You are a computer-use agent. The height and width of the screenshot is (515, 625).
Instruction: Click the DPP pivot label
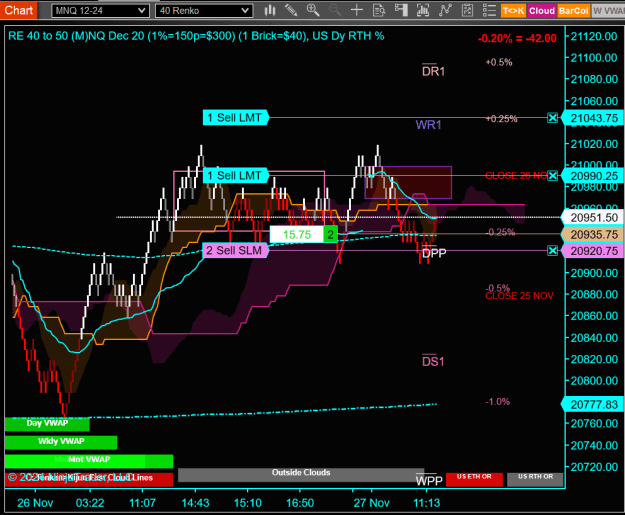pyautogui.click(x=434, y=252)
